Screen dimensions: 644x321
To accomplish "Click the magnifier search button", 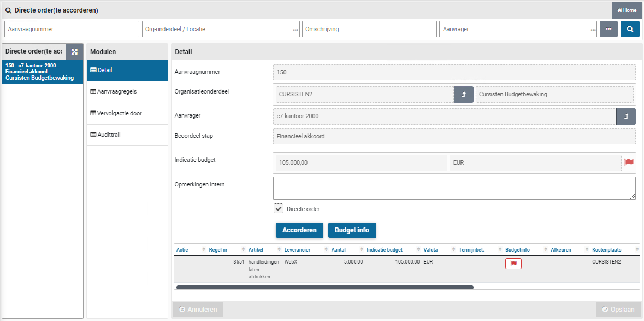I will point(630,29).
